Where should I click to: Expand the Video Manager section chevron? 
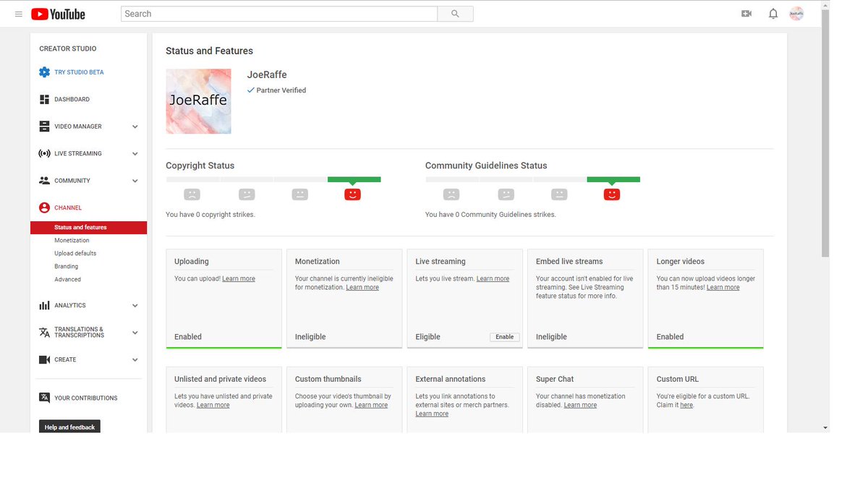click(x=135, y=127)
